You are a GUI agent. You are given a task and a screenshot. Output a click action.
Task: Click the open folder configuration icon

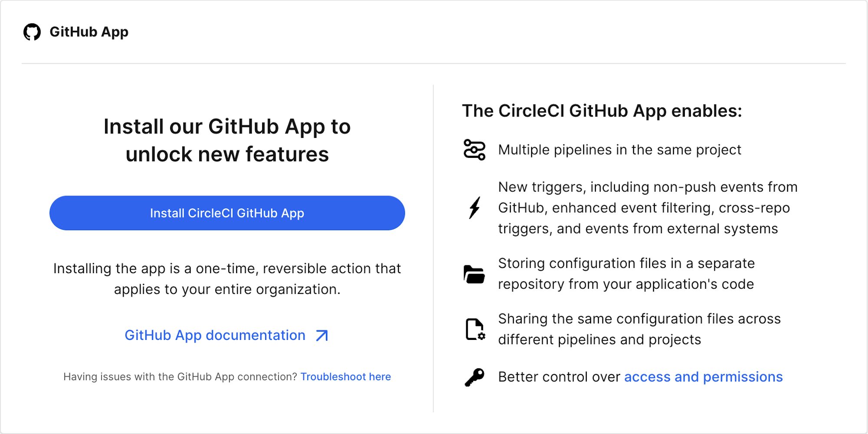pyautogui.click(x=474, y=274)
